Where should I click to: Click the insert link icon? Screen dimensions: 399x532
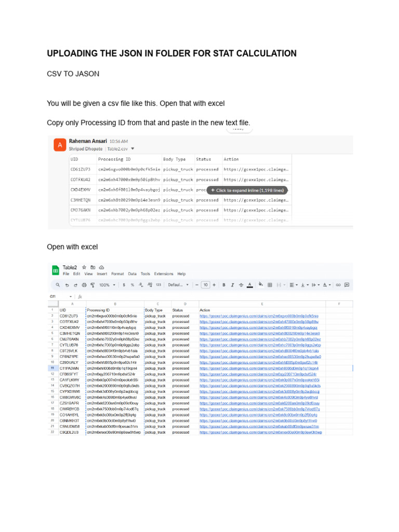point(338,285)
